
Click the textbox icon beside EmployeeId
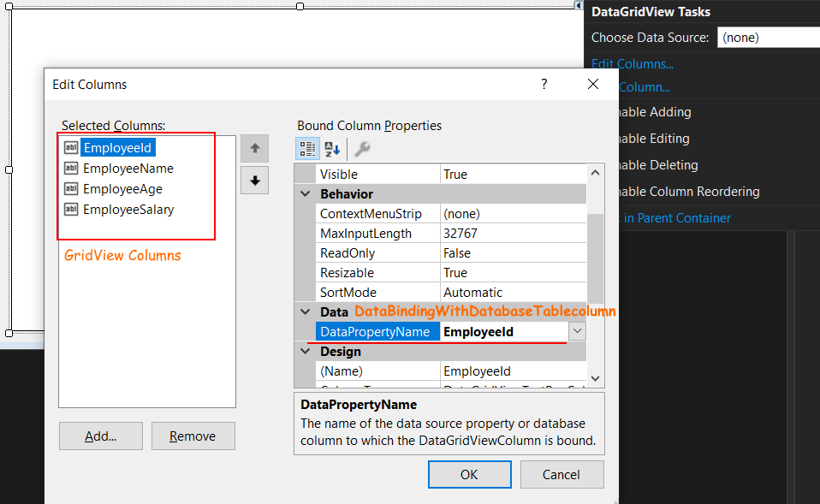[71, 147]
